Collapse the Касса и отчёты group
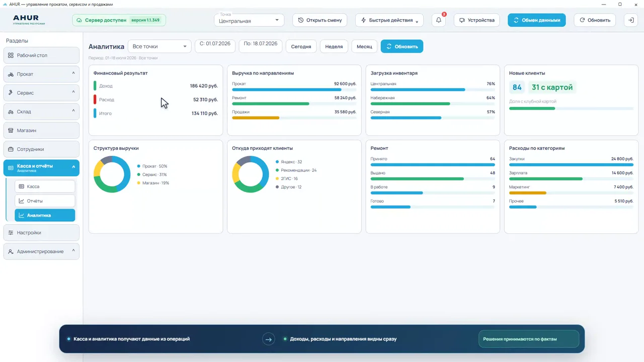This screenshot has height=362, width=644. 41,168
